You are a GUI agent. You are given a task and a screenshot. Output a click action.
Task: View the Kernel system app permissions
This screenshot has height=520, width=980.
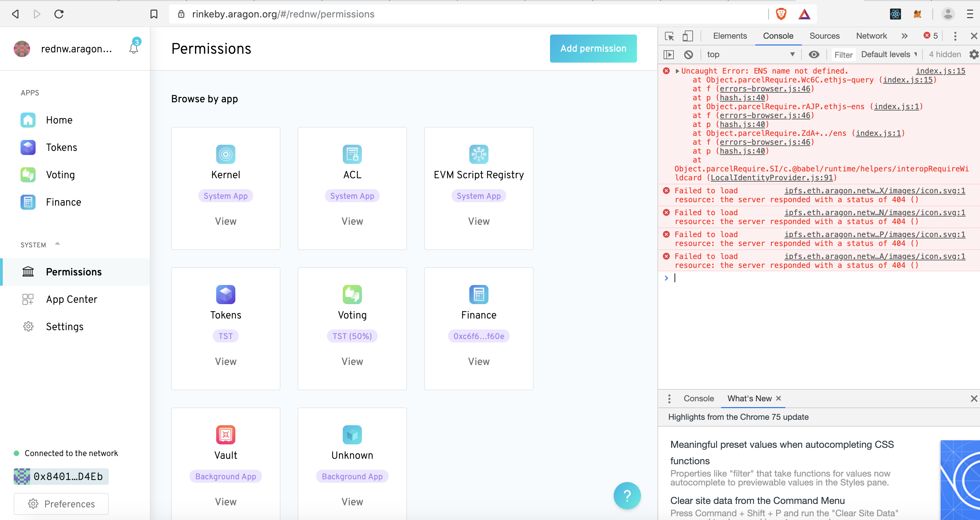coord(225,221)
